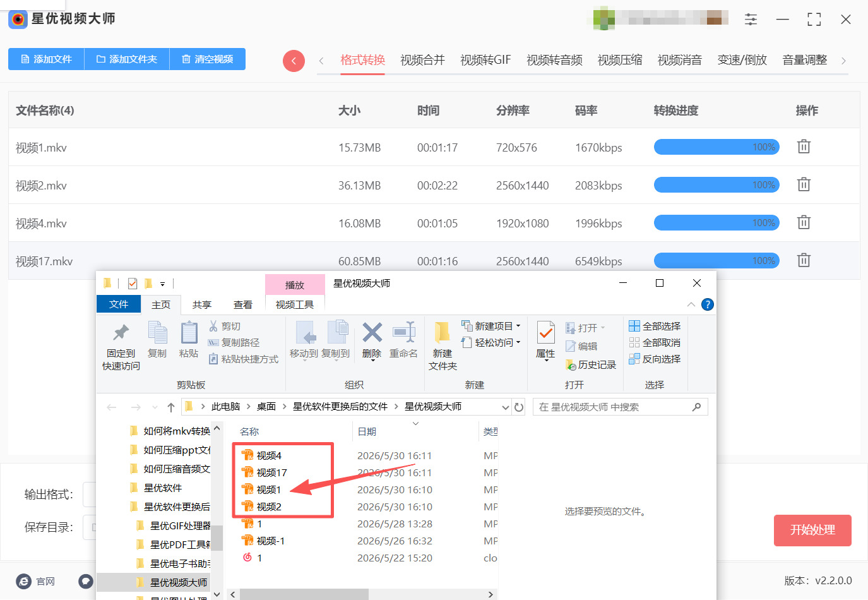Click the 添加文件夹 button
The width and height of the screenshot is (868, 600).
point(127,59)
